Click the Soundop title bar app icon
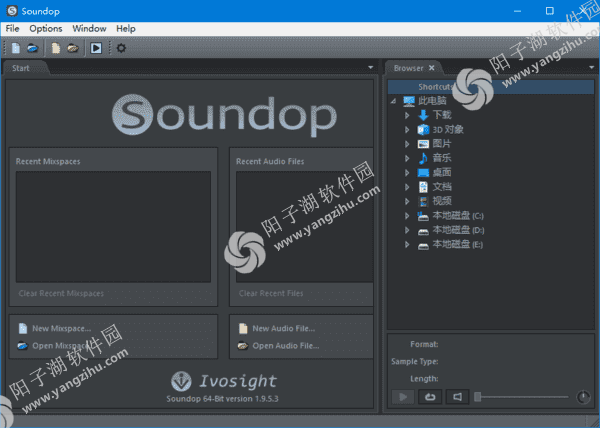The width and height of the screenshot is (600, 428). click(x=12, y=11)
